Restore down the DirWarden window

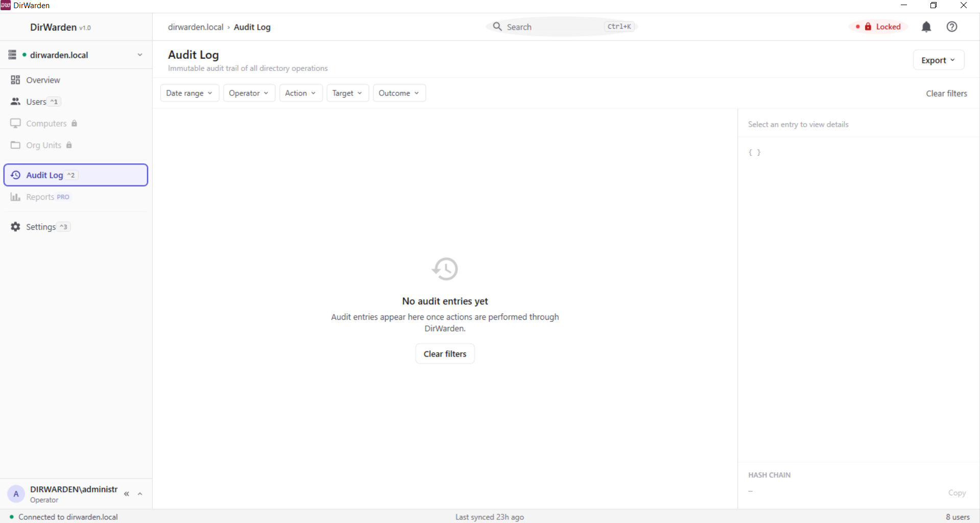coord(934,5)
